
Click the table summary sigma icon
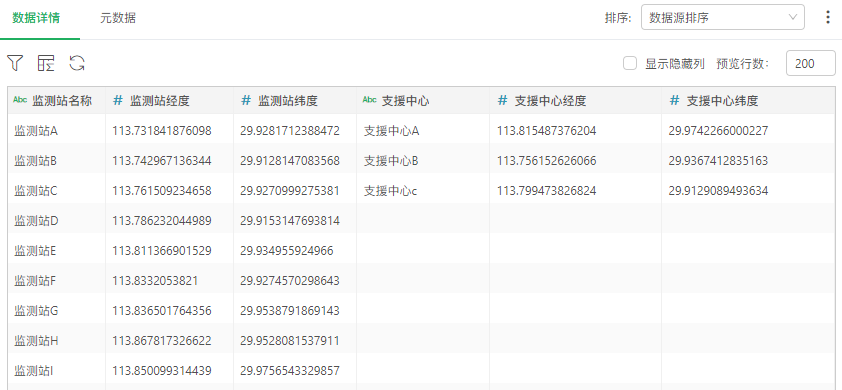click(x=46, y=63)
